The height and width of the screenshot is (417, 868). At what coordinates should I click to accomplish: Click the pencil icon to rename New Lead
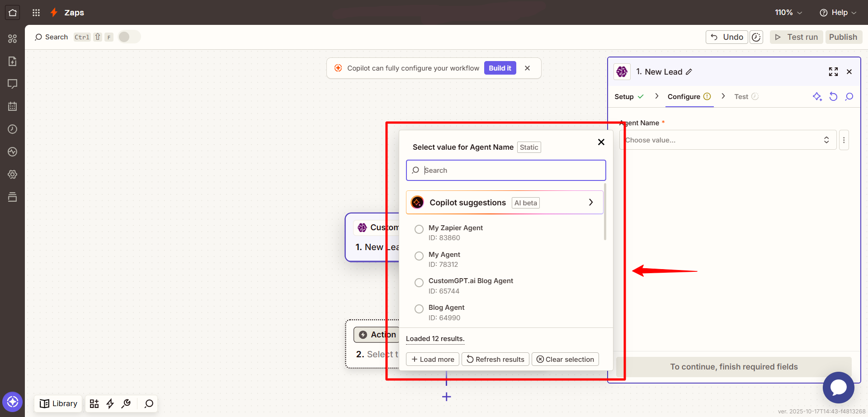[x=689, y=72]
